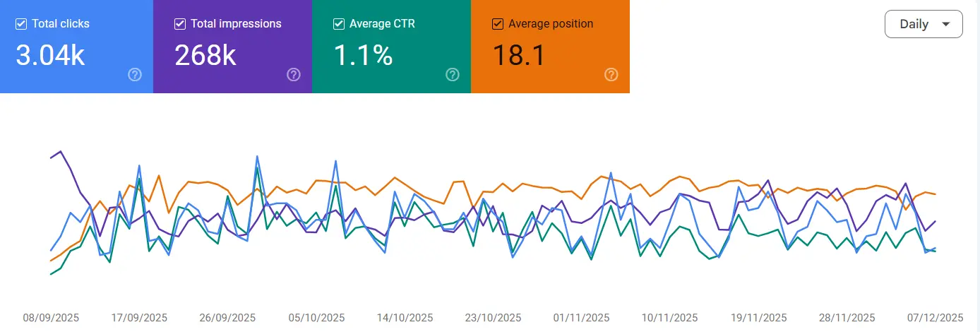Click the 18.1 average position value
This screenshot has height=332, width=980.
519,55
